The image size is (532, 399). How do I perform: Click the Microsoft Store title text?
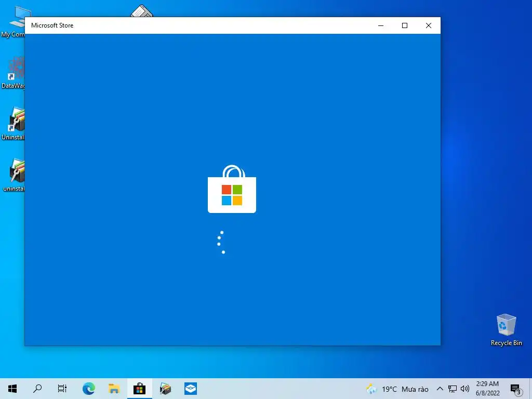[x=52, y=25]
